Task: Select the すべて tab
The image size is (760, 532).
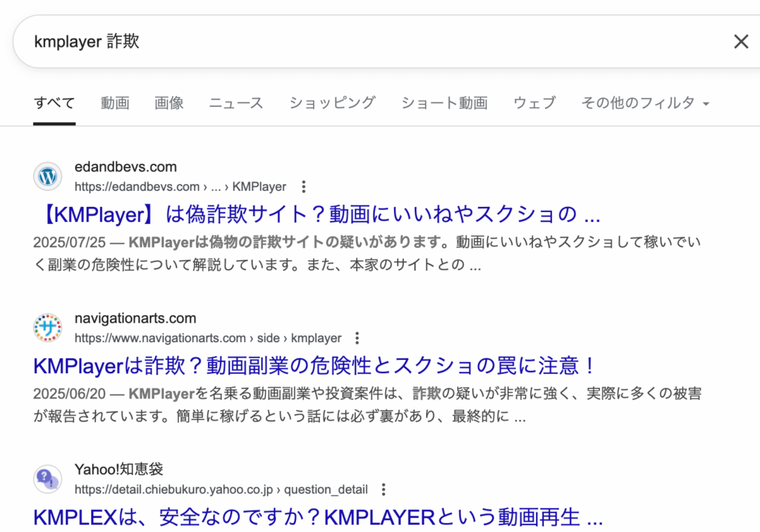Action: (54, 103)
